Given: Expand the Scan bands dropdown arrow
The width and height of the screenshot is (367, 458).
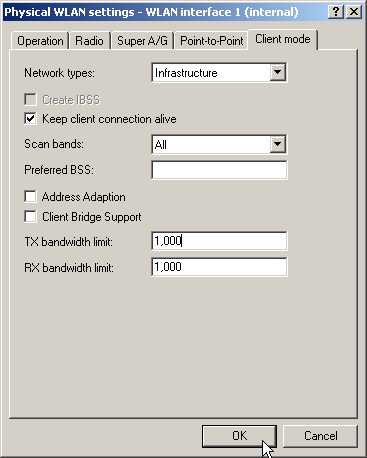Looking at the screenshot, I should pos(278,144).
